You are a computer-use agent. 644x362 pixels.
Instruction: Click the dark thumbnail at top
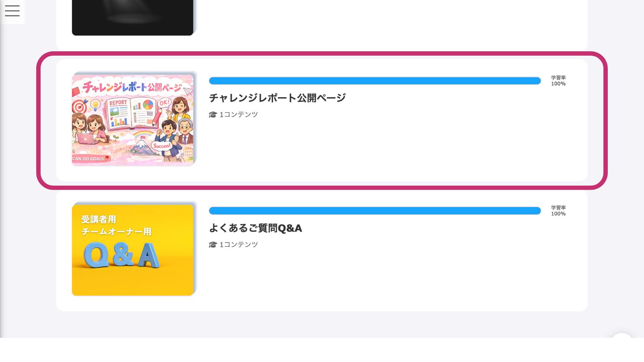133,17
